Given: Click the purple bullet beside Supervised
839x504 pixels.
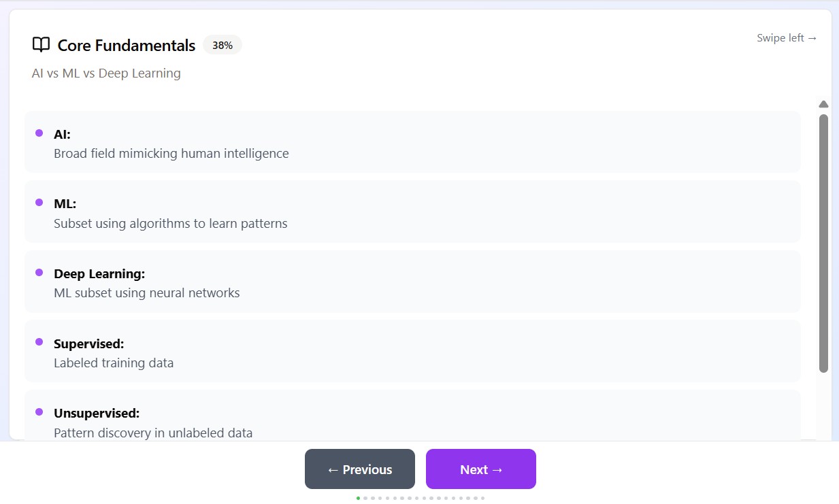Looking at the screenshot, I should tap(39, 342).
